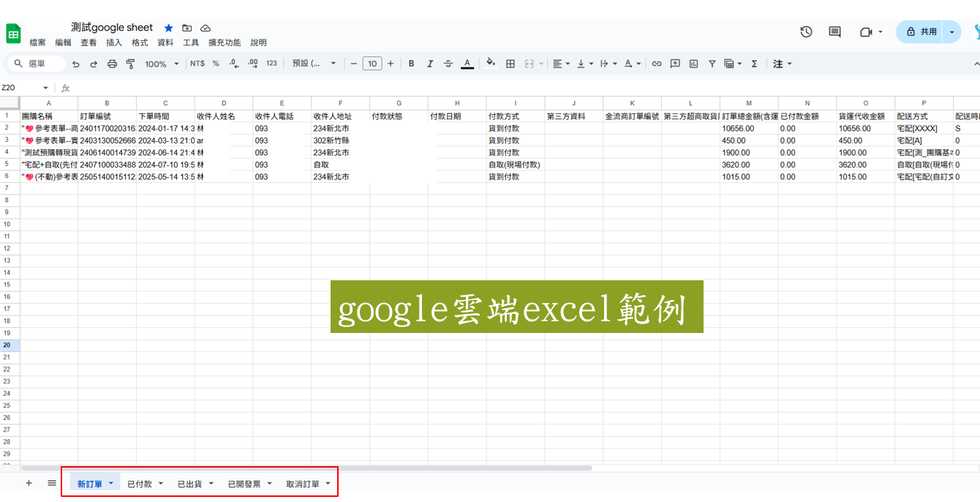Print the spreadsheet using the printer icon
Screen dimensions: 980x502
(x=112, y=64)
